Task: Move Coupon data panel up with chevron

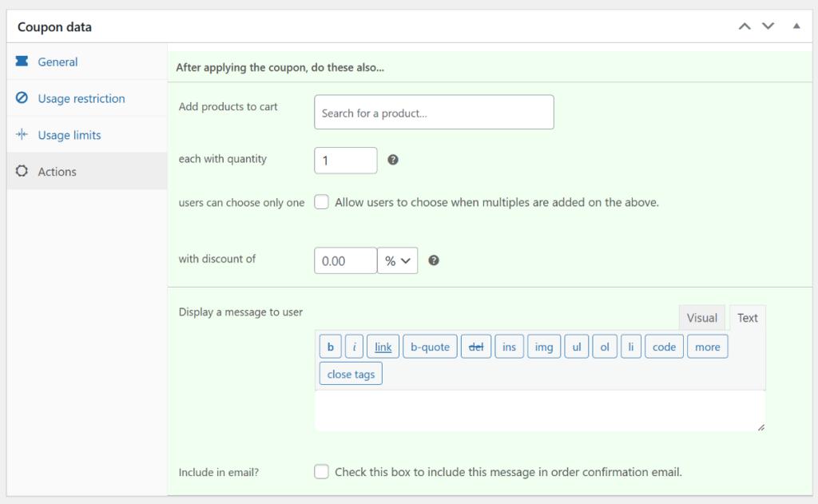Action: pos(745,26)
